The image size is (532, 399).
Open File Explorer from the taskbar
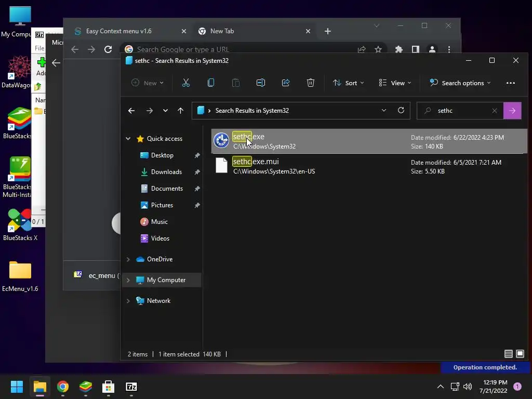coord(39,387)
